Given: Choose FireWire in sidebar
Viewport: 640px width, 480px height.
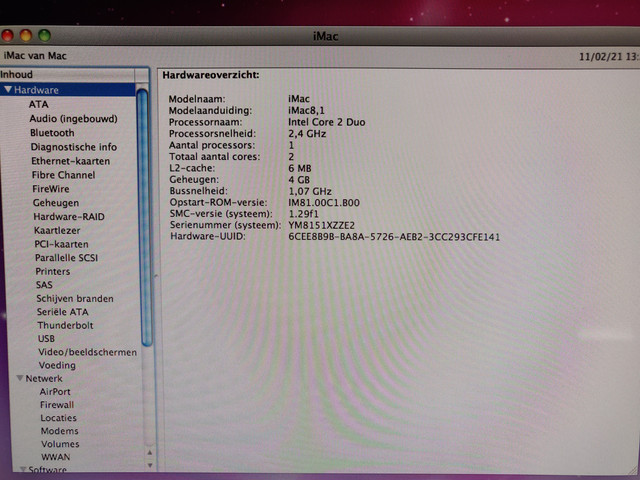Looking at the screenshot, I should (x=51, y=189).
